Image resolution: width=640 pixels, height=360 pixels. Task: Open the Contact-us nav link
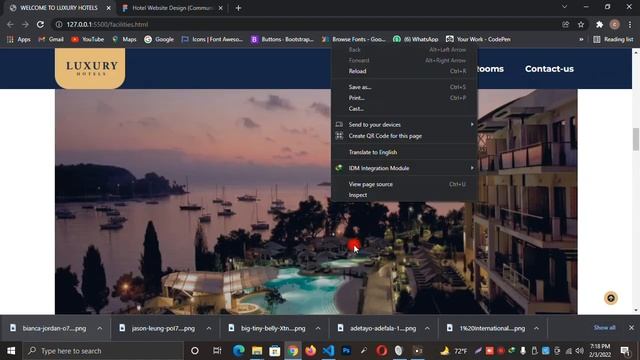pos(549,69)
